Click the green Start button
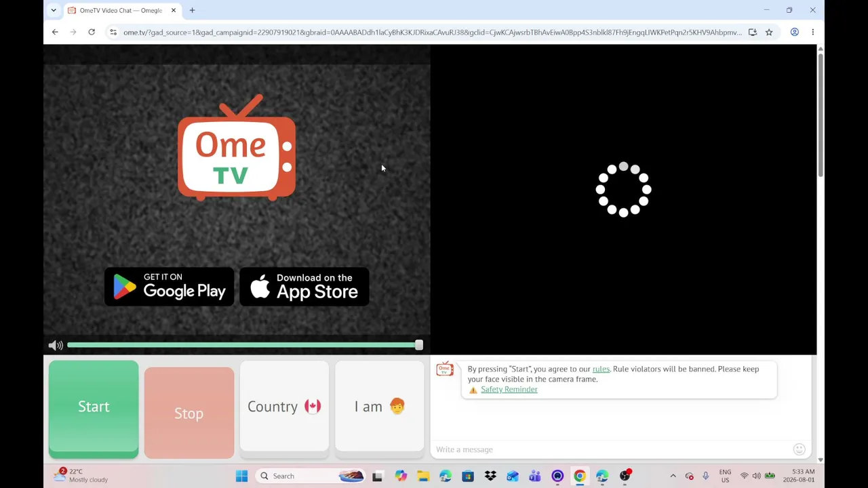Image resolution: width=868 pixels, height=488 pixels. (94, 409)
